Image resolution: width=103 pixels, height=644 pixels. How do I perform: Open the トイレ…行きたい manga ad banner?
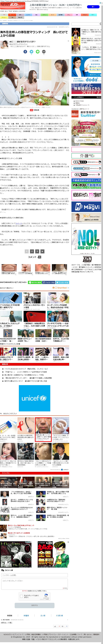point(16,554)
